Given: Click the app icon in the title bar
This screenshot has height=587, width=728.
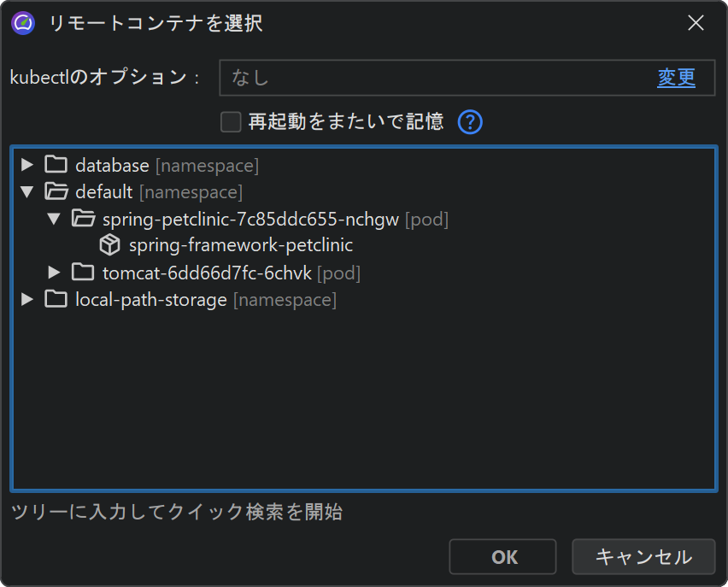Looking at the screenshot, I should point(22,23).
